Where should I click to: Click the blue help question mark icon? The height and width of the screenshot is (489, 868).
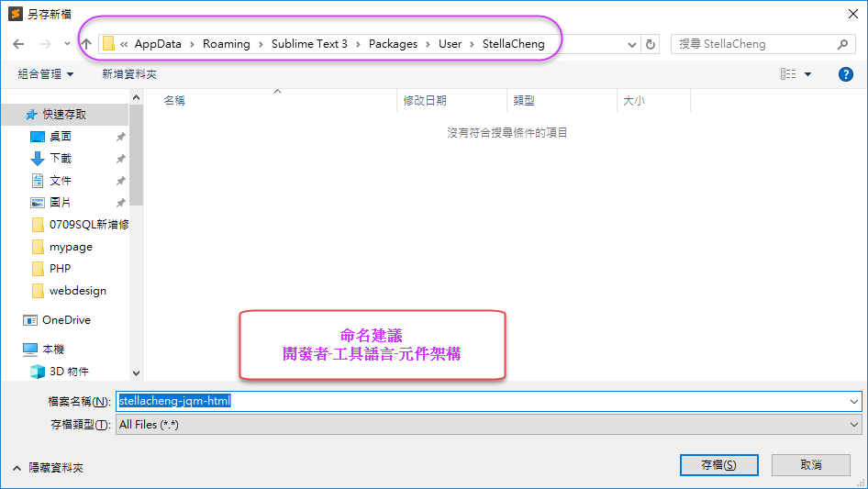coord(846,74)
